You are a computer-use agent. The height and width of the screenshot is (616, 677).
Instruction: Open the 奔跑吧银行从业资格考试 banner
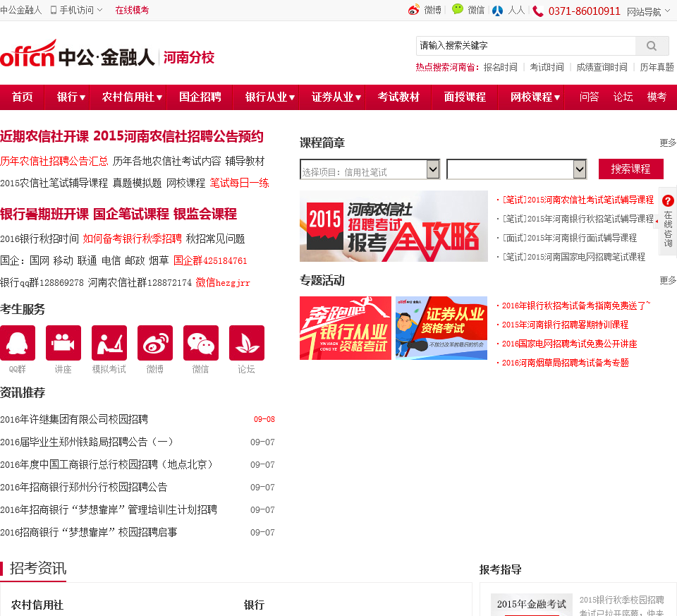pos(346,328)
